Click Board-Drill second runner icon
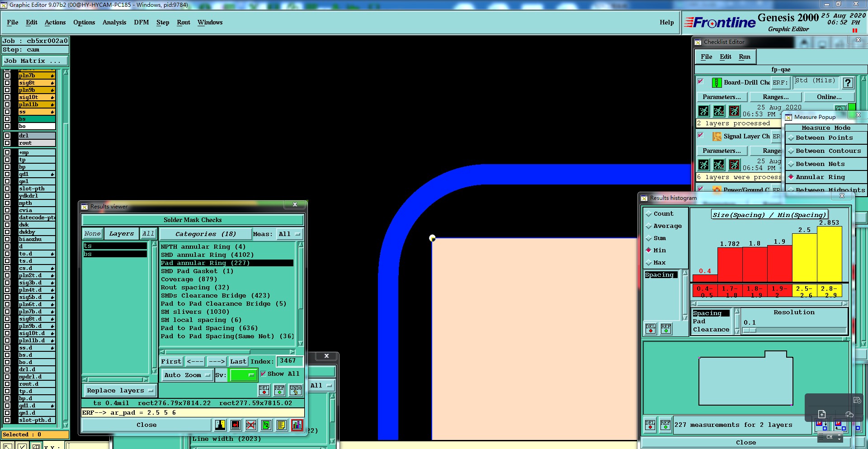The width and height of the screenshot is (868, 449). click(719, 111)
